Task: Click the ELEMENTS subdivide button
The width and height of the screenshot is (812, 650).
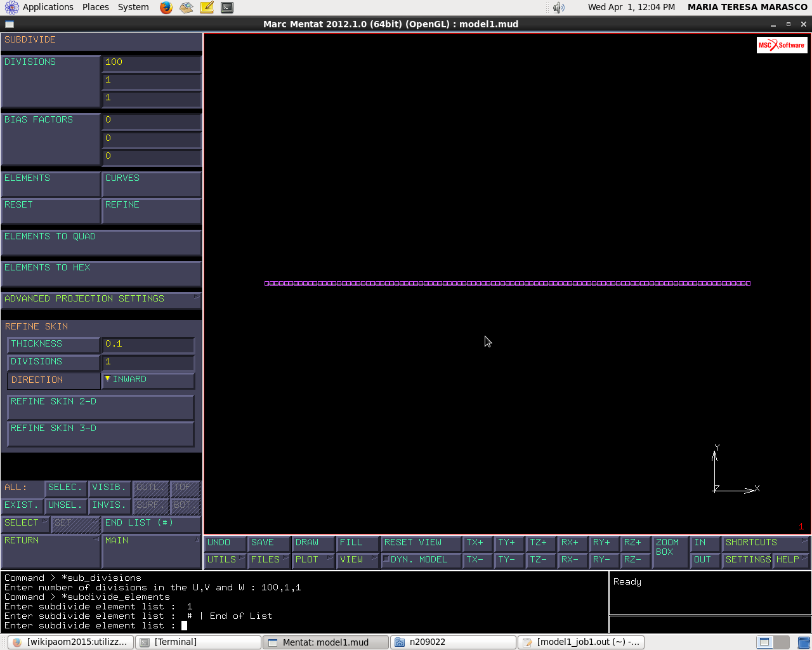Action: 51,183
